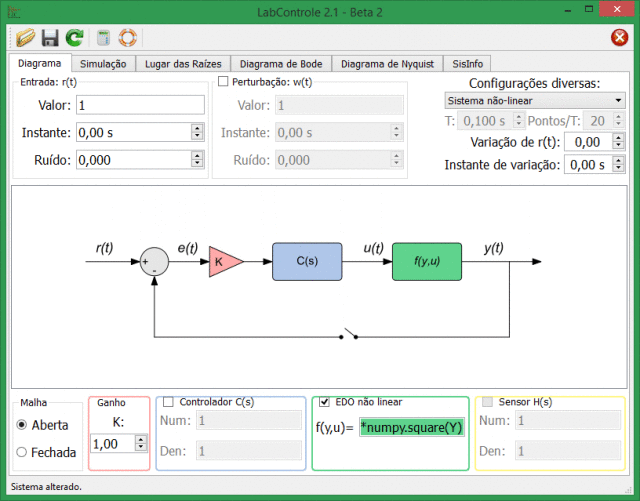Click the f(y,u) equation input field
This screenshot has height=501, width=640.
pyautogui.click(x=411, y=428)
